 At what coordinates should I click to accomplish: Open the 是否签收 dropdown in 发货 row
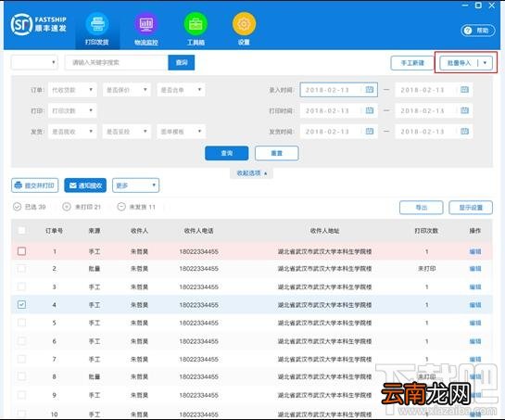tap(72, 132)
